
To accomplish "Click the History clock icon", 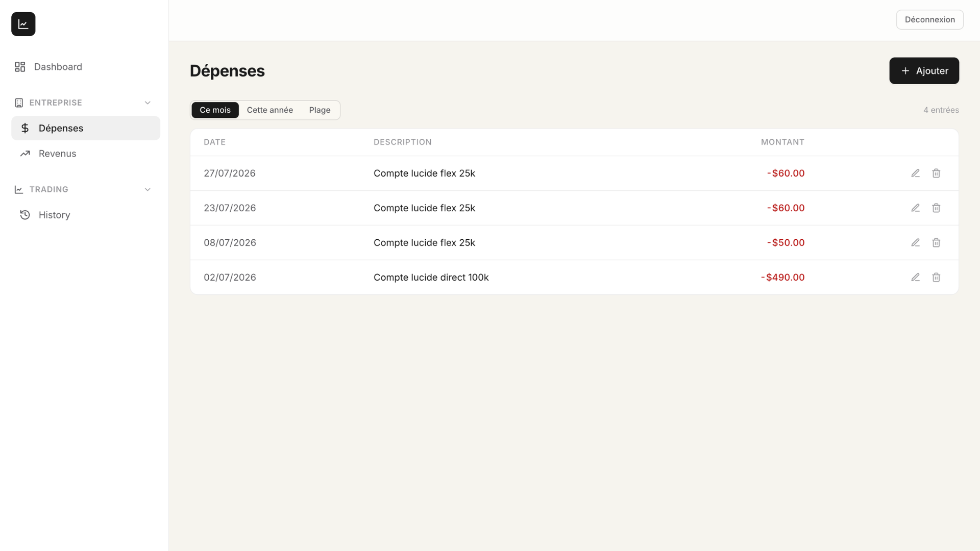I will tap(25, 215).
